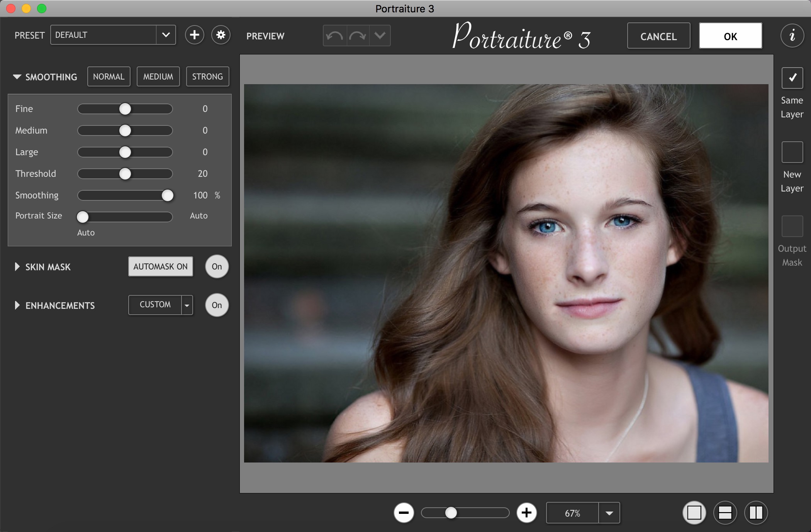Click the Fine value 0

click(x=205, y=109)
